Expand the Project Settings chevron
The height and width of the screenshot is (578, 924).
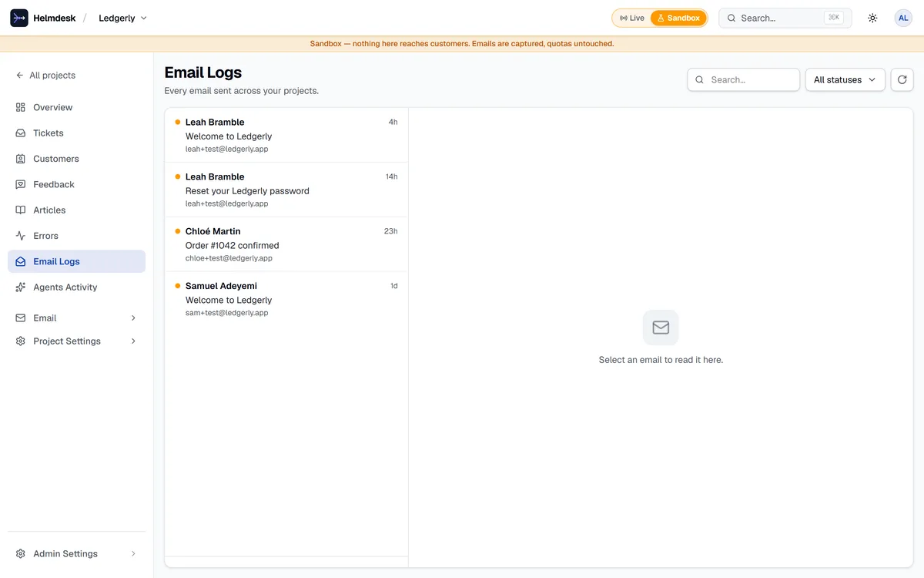(133, 341)
